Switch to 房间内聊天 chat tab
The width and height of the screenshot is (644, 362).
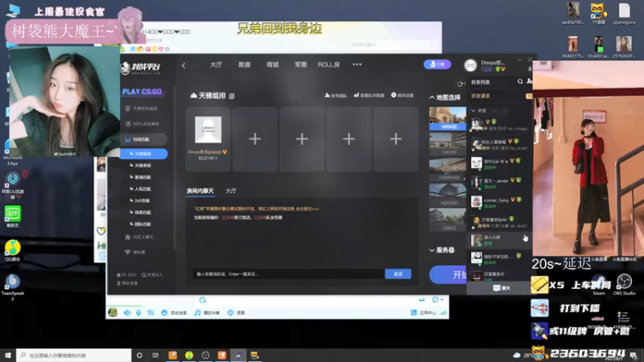coord(200,191)
